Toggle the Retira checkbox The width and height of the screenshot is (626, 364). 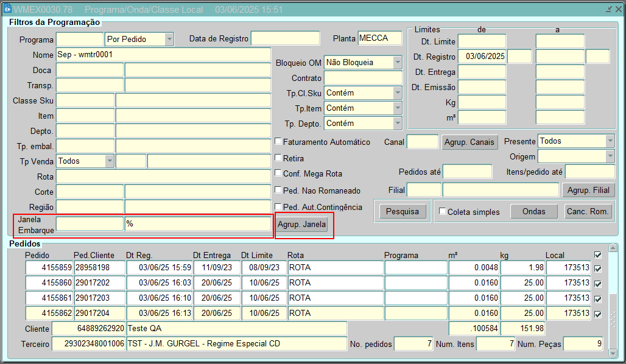tap(278, 158)
